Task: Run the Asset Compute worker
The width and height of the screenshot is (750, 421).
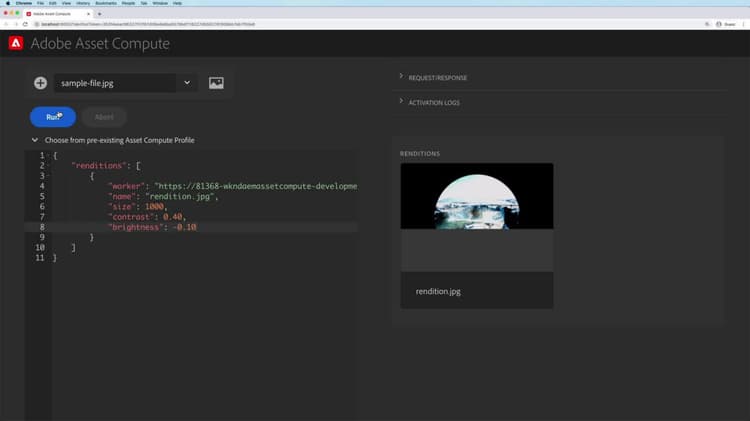Action: (x=53, y=117)
